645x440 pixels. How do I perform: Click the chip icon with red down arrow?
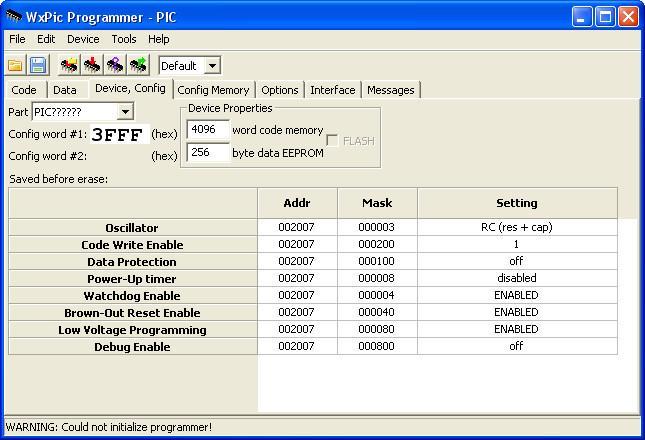(x=92, y=65)
